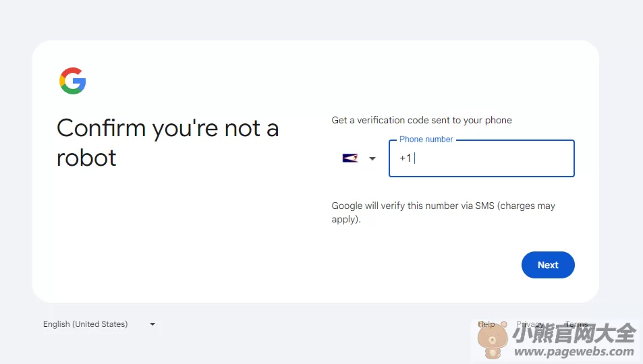This screenshot has width=643, height=364.
Task: Click the SMS charges may apply notice
Action: coord(443,212)
